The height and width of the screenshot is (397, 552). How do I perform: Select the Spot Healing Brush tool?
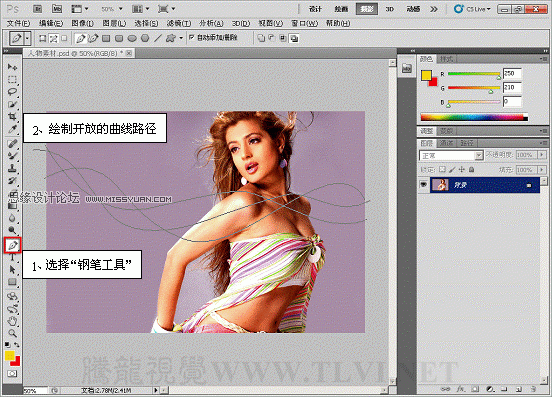tap(12, 144)
